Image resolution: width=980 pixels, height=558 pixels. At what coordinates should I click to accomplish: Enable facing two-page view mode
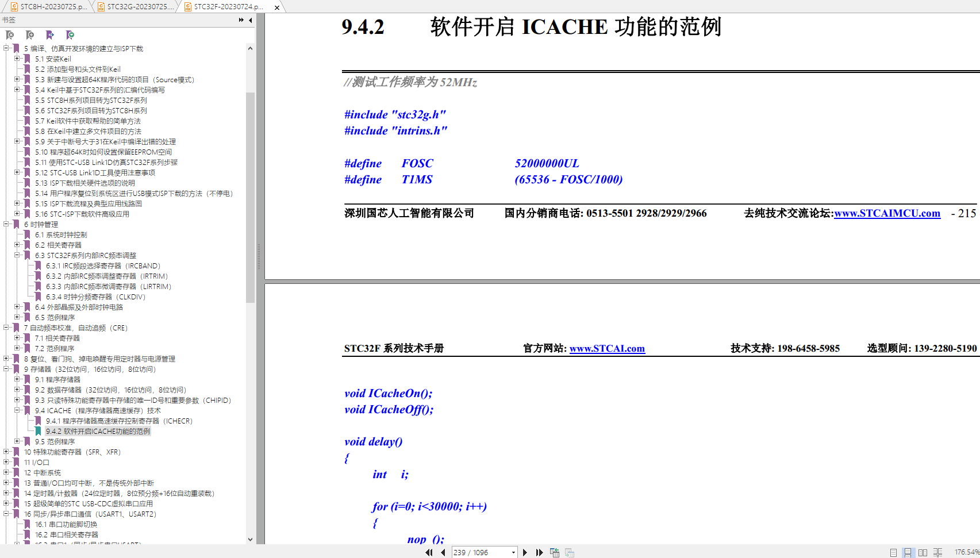923,552
